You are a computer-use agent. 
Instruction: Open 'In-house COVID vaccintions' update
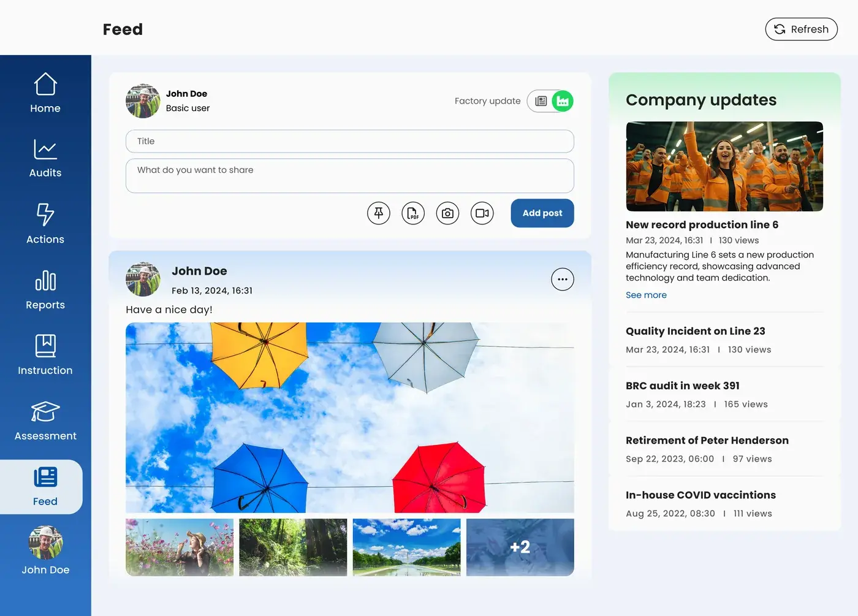pyautogui.click(x=700, y=495)
